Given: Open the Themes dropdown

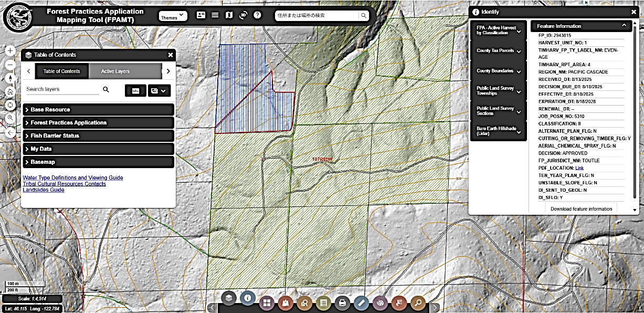Looking at the screenshot, I should tap(173, 17).
